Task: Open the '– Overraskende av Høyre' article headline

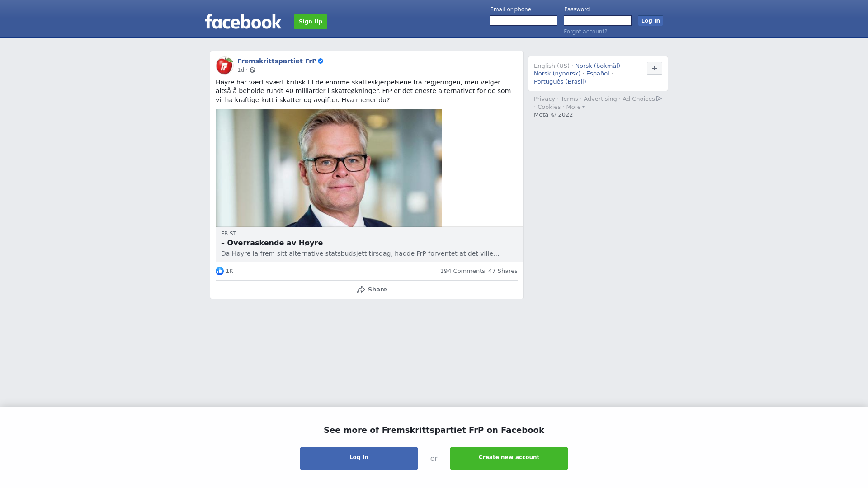Action: (x=272, y=243)
